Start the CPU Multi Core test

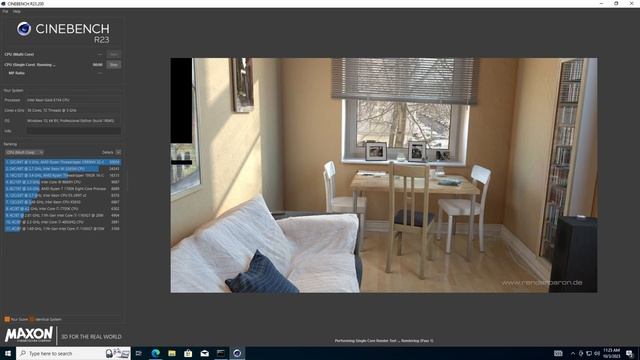point(113,54)
